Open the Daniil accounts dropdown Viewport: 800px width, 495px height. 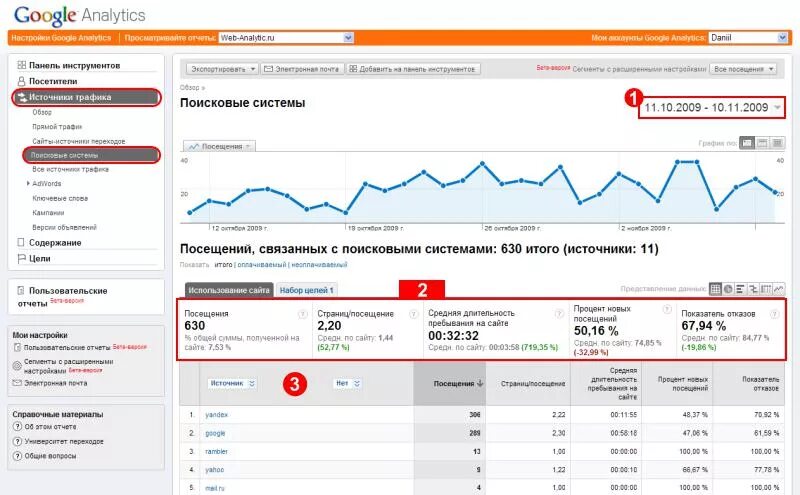748,38
